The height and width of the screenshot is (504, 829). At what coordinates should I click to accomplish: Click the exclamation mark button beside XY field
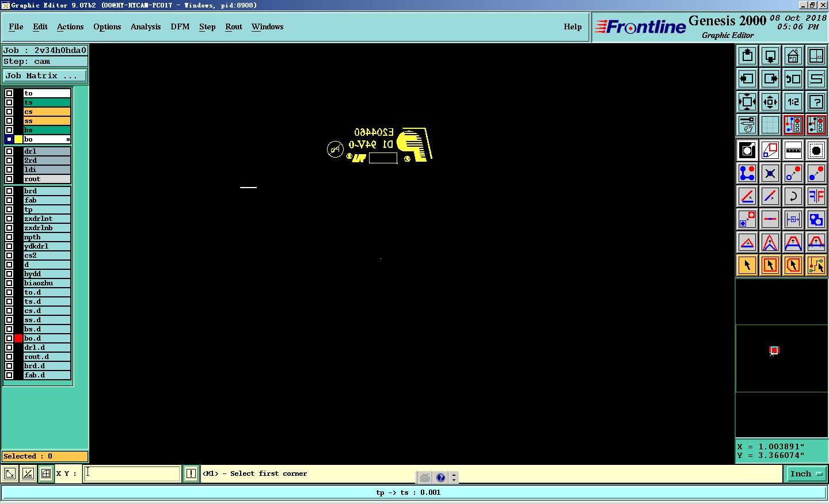click(x=191, y=474)
